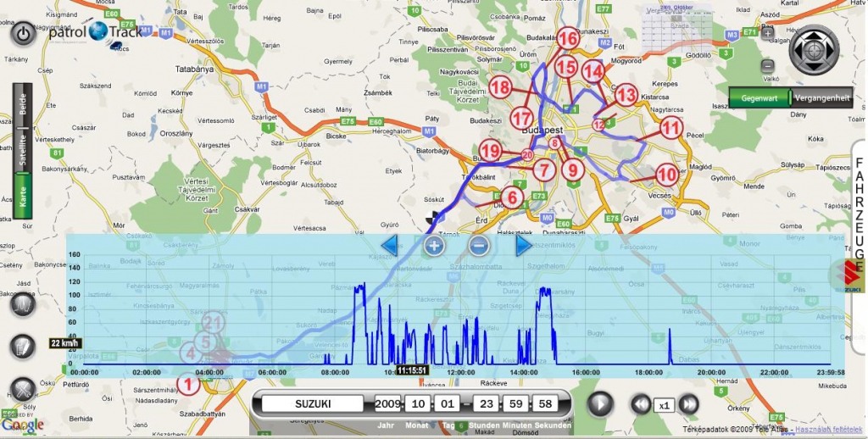Zoom in the speed chart with plus
868x439 pixels.
pos(434,246)
